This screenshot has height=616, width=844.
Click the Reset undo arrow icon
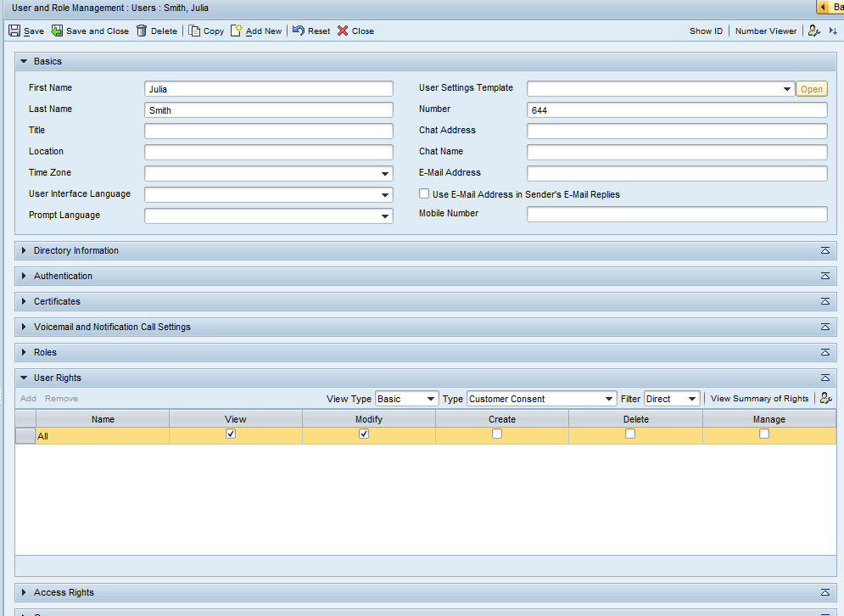pyautogui.click(x=298, y=31)
